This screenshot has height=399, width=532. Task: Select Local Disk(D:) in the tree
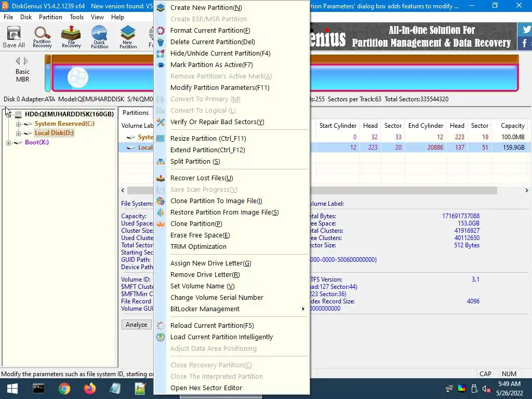click(x=54, y=133)
